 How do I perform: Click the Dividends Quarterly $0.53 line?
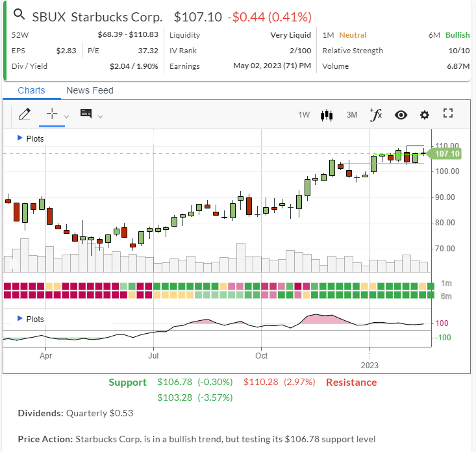click(x=75, y=413)
